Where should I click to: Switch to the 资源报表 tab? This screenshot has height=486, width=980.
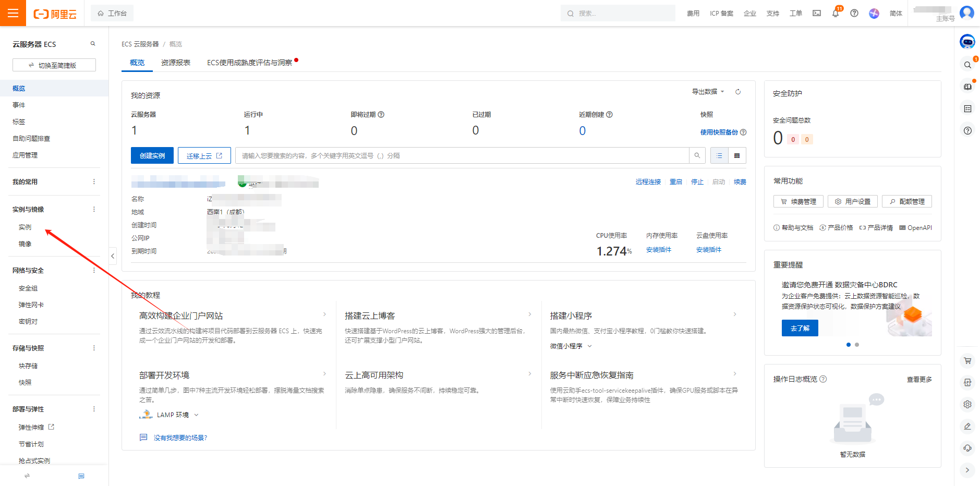175,62
